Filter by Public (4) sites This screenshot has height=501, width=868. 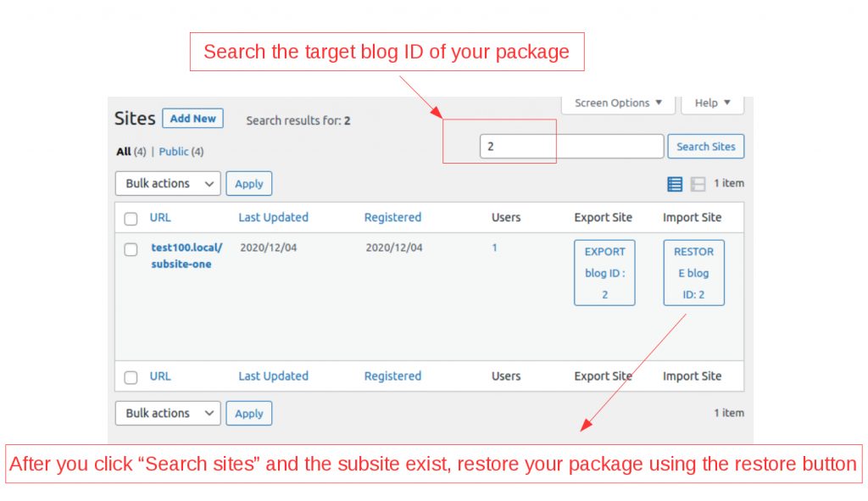click(x=181, y=152)
